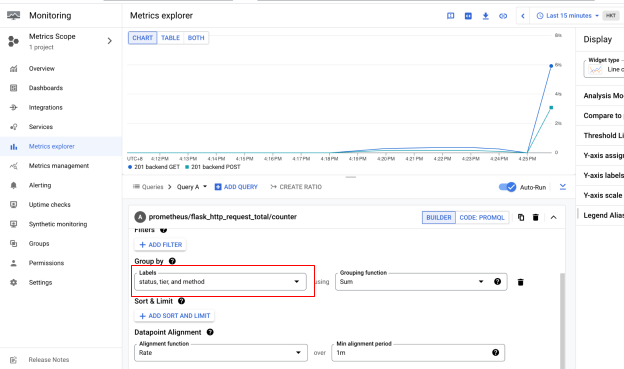Switch to the CODE: PROMQL tab
Viewport: 624px width, 369px height.
(482, 217)
